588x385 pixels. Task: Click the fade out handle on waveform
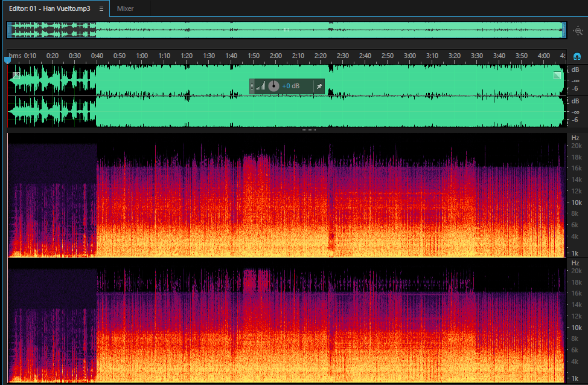pyautogui.click(x=557, y=75)
